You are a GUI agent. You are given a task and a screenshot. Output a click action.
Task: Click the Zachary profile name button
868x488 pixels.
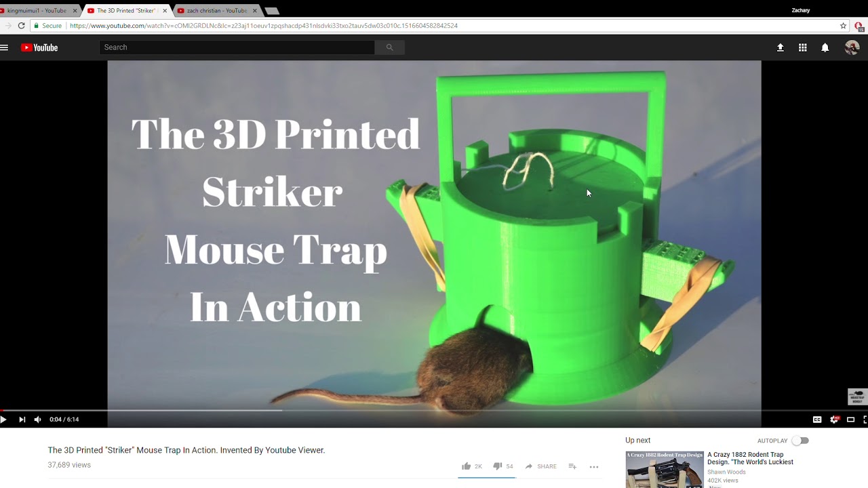[x=801, y=10]
